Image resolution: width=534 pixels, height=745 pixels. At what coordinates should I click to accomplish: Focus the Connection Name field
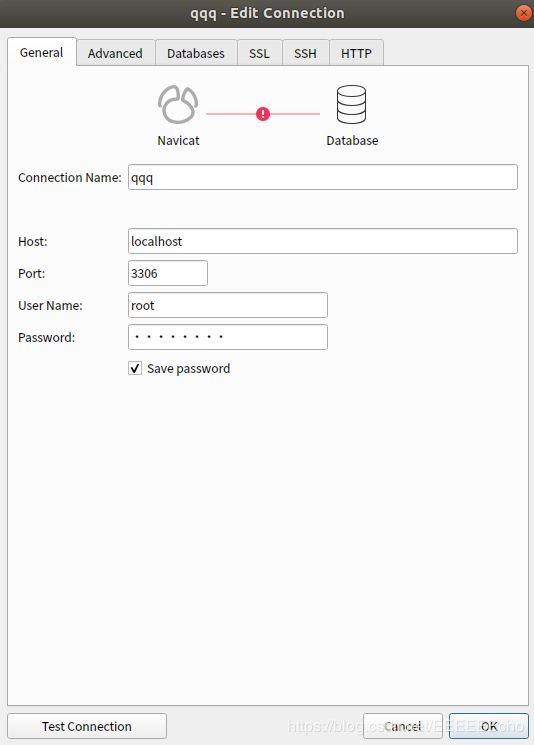click(323, 177)
